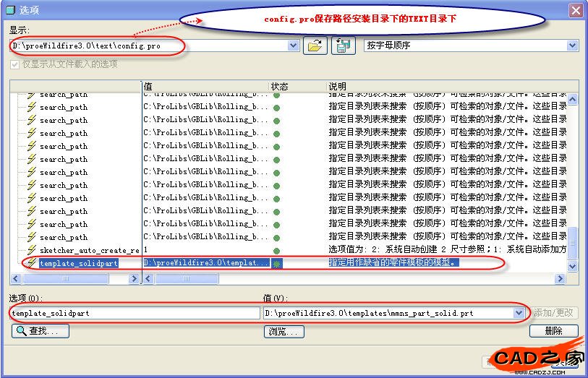The height and width of the screenshot is (378, 588).
Task: Open the config.pro path dropdown arrow
Action: point(293,46)
